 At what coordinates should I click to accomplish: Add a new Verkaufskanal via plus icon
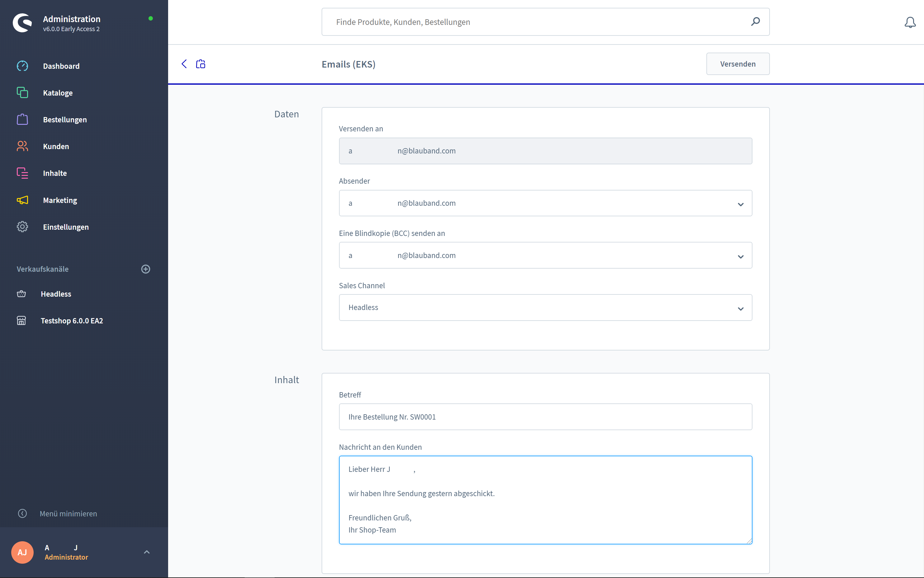click(146, 269)
